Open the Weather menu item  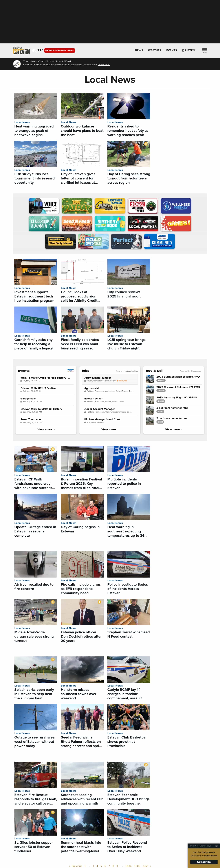pyautogui.click(x=154, y=51)
